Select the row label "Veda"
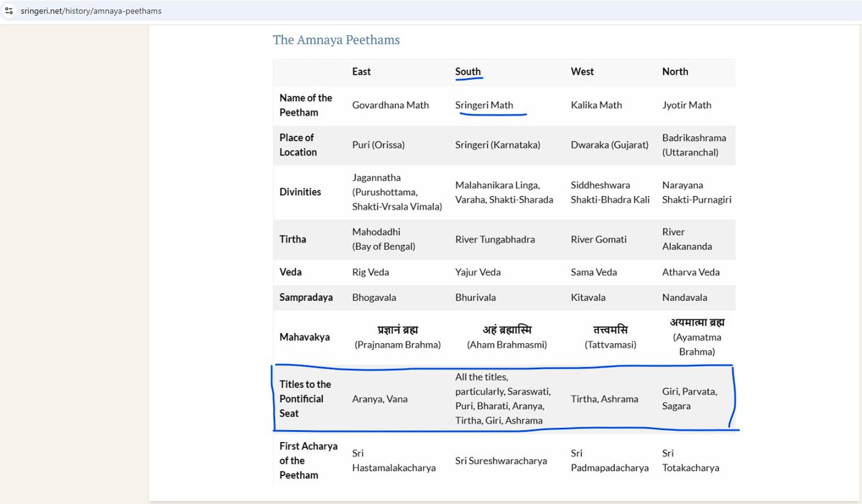The image size is (862, 504). click(x=291, y=272)
